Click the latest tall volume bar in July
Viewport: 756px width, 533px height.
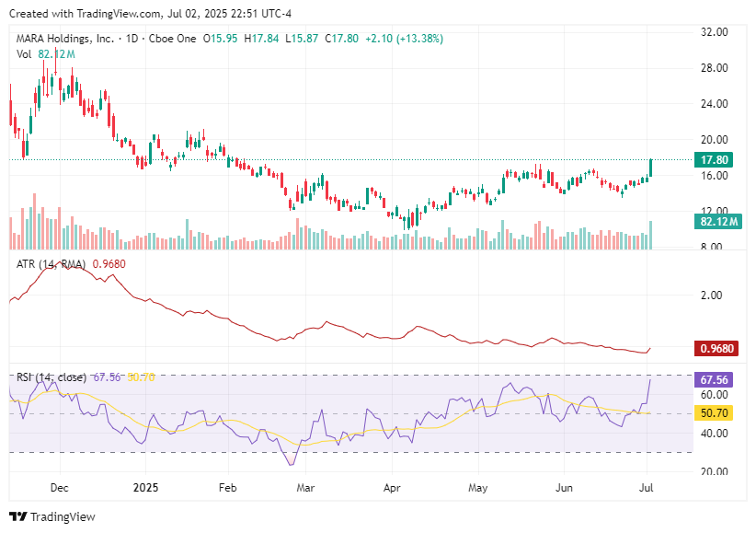(x=651, y=235)
